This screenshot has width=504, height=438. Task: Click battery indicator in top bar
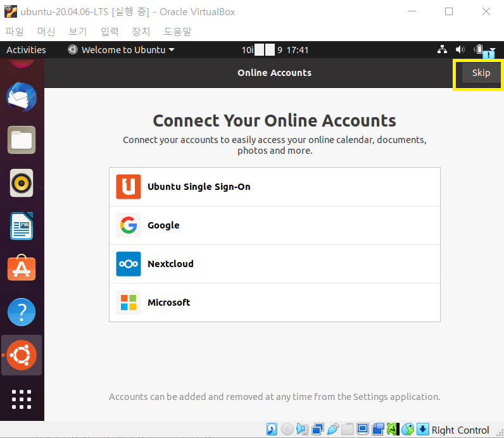pos(479,49)
